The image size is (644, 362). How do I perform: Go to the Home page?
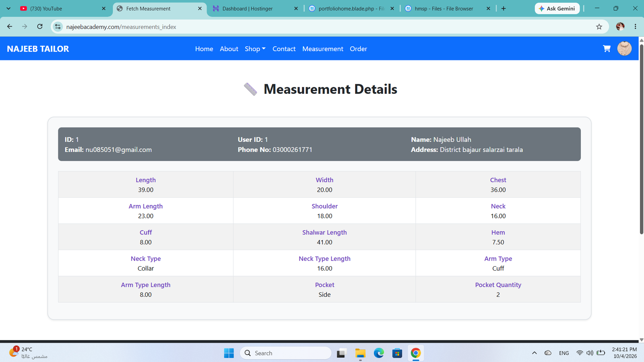tap(204, 49)
